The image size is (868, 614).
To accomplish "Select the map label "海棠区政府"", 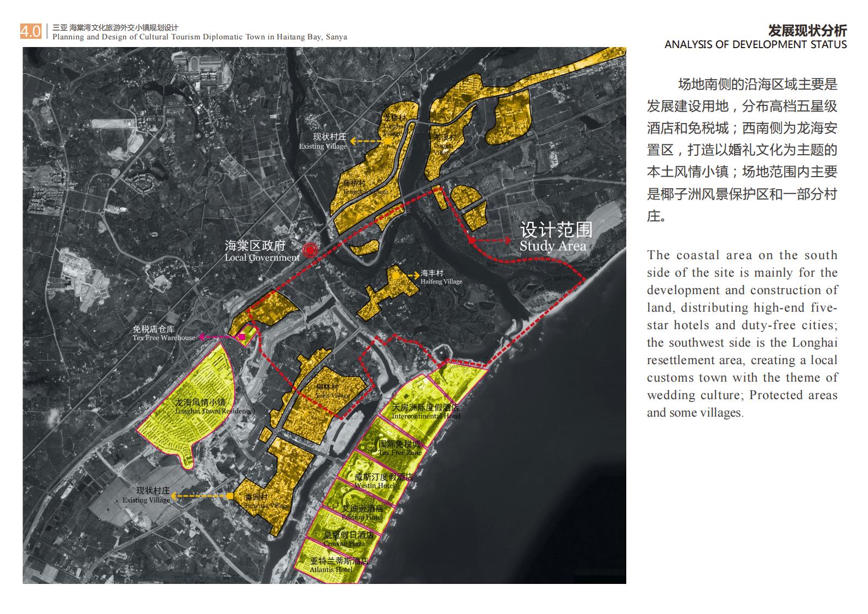I will (255, 245).
